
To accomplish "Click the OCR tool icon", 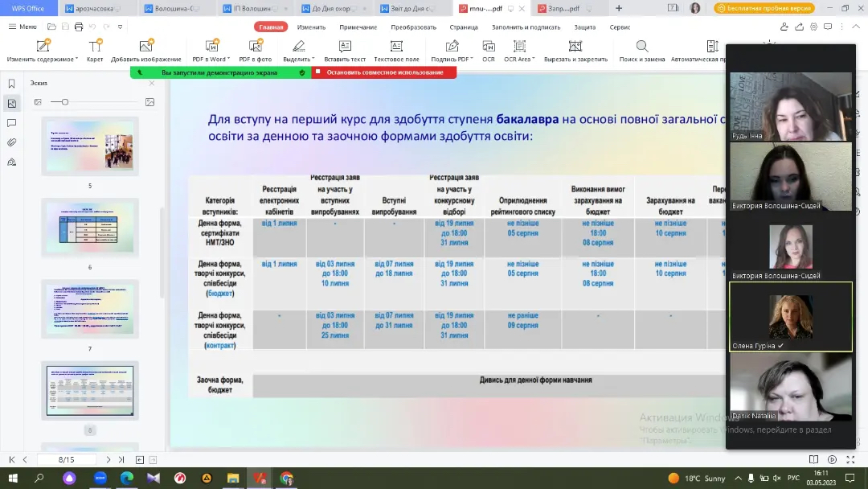I will point(489,47).
